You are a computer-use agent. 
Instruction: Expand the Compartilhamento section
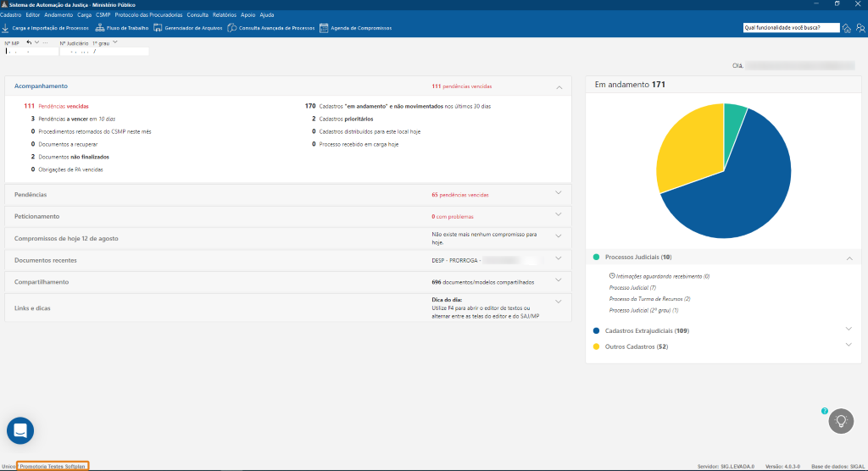click(559, 280)
